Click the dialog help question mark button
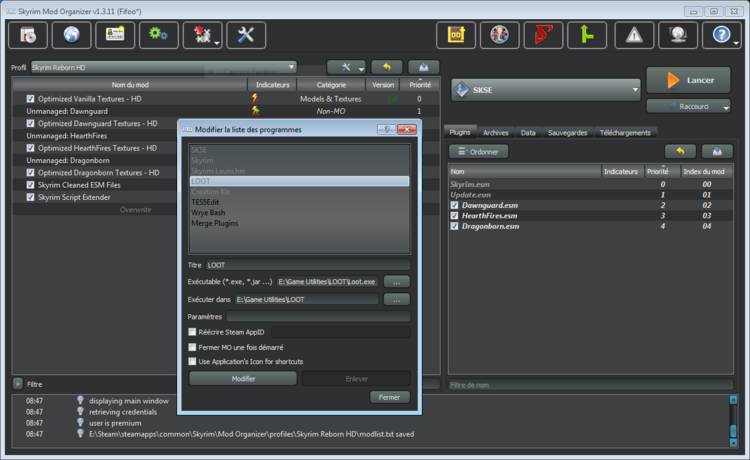Image resolution: width=750 pixels, height=460 pixels. coord(386,130)
